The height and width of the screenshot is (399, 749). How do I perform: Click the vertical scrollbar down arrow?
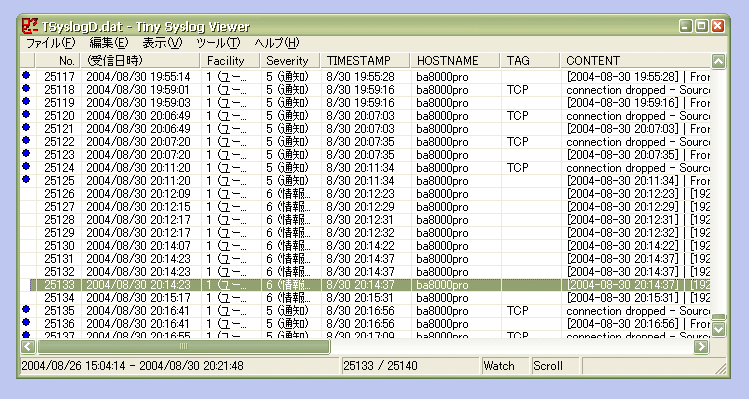(x=718, y=330)
